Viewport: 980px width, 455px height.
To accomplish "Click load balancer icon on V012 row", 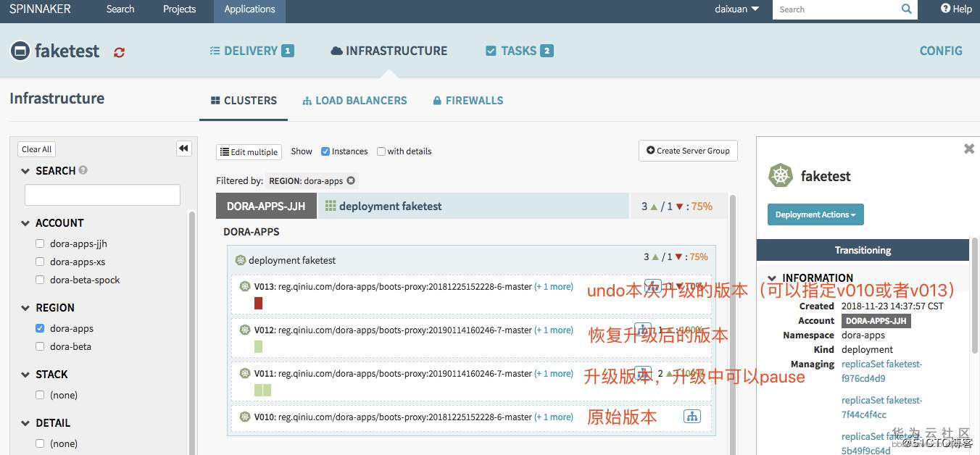I will (642, 330).
